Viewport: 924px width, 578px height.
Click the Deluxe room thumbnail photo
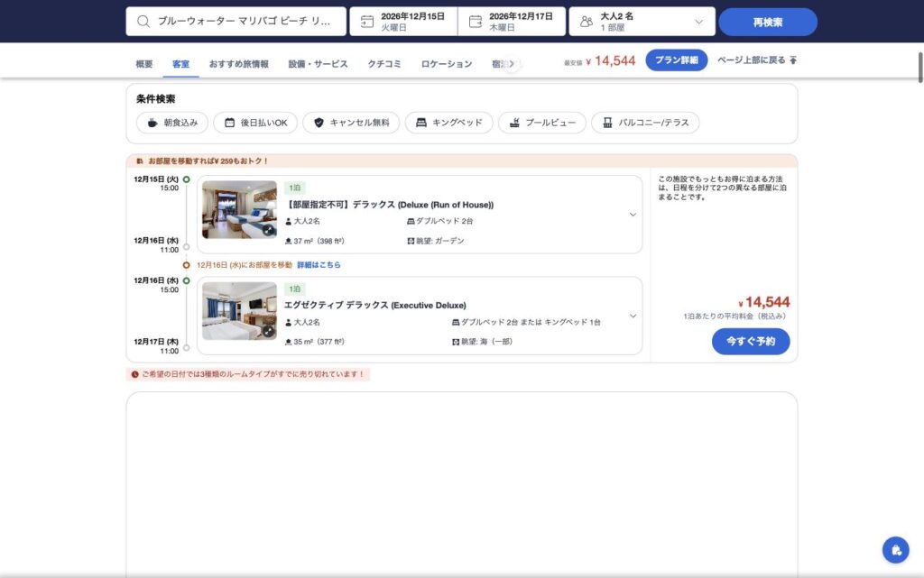pos(239,209)
